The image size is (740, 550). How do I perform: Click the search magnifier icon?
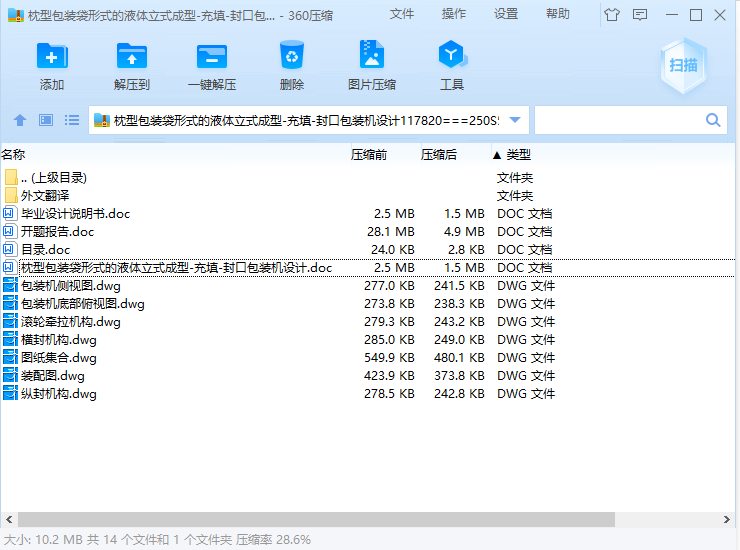click(713, 120)
